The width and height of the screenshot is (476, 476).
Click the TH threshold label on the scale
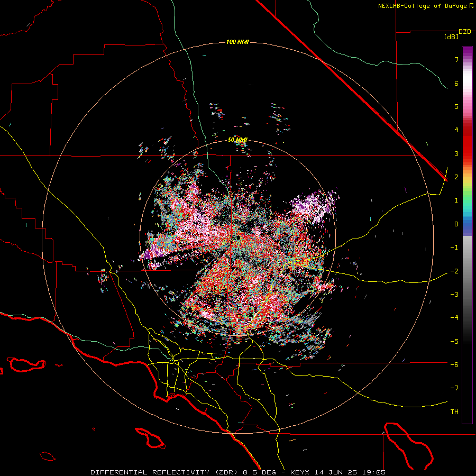[454, 412]
